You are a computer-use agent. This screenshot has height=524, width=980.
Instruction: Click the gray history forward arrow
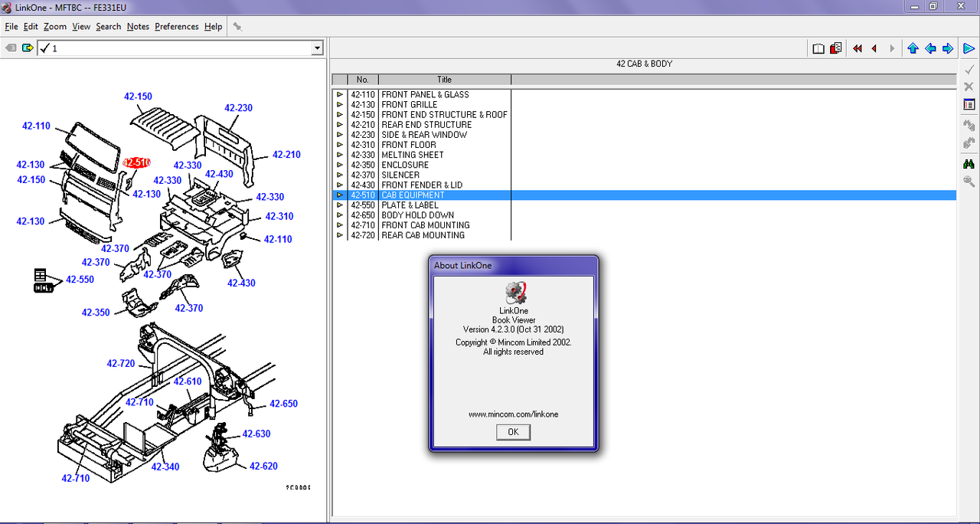click(x=892, y=48)
